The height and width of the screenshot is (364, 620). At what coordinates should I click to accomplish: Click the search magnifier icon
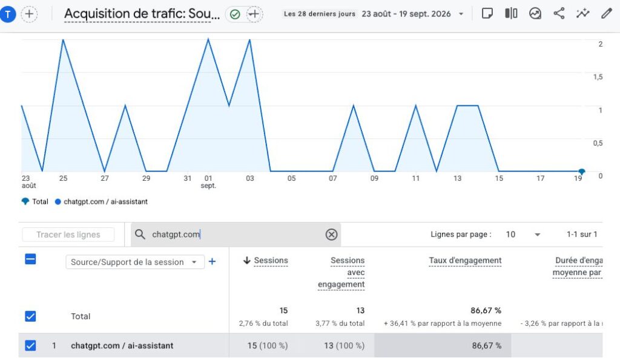pyautogui.click(x=140, y=235)
